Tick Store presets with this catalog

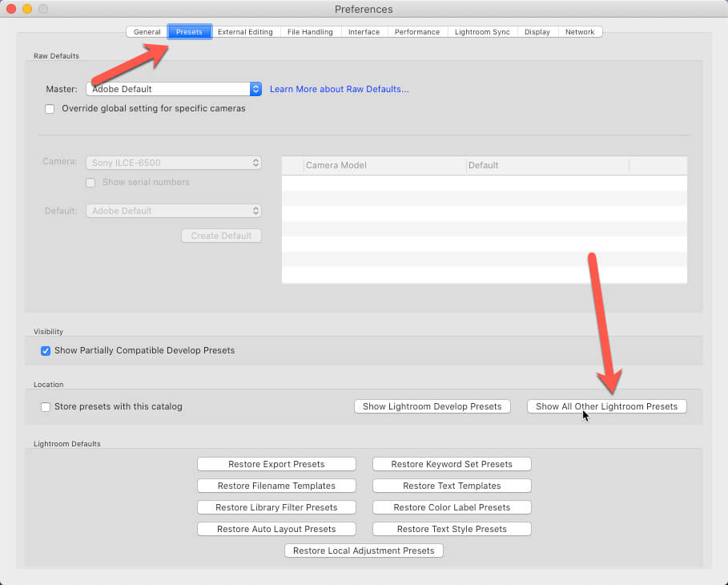point(46,406)
